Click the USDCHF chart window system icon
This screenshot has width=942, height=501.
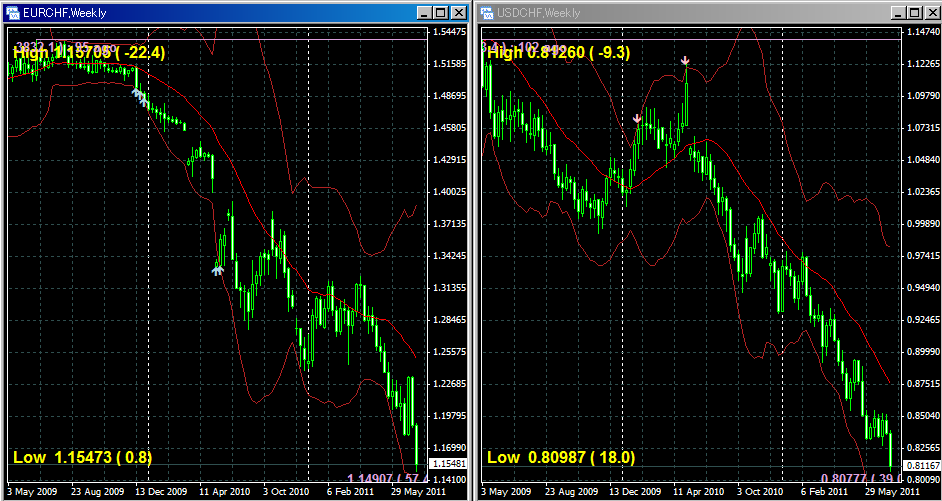pos(487,13)
